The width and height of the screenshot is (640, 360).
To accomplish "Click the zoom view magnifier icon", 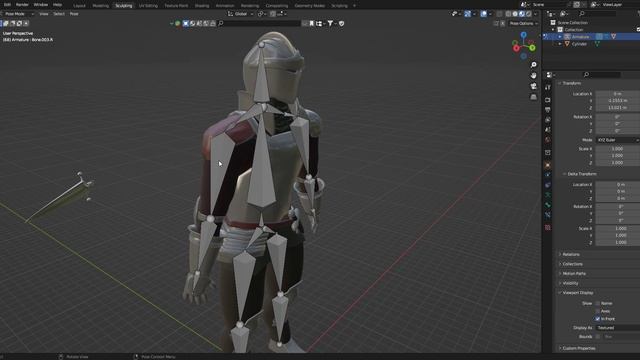I will 533,65.
